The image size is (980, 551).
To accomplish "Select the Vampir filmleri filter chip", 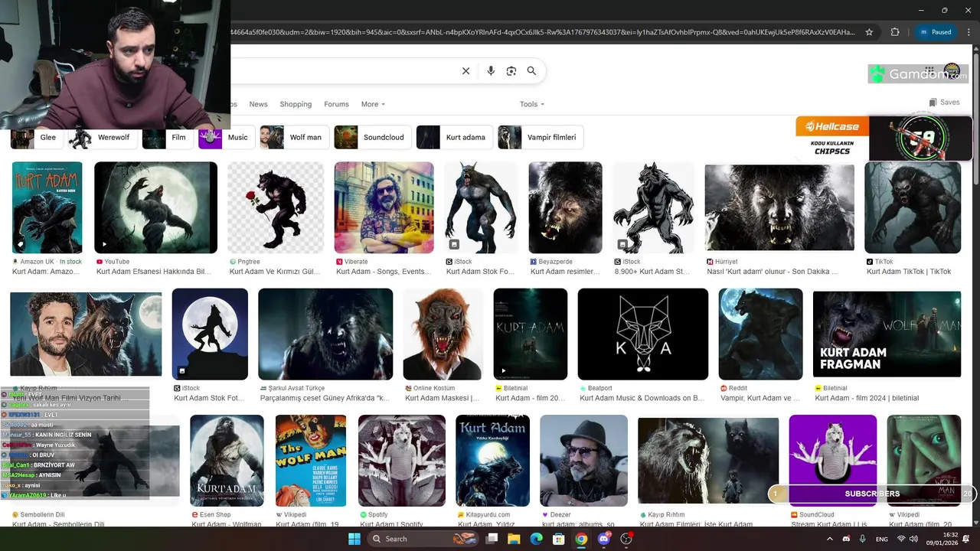I will click(541, 138).
